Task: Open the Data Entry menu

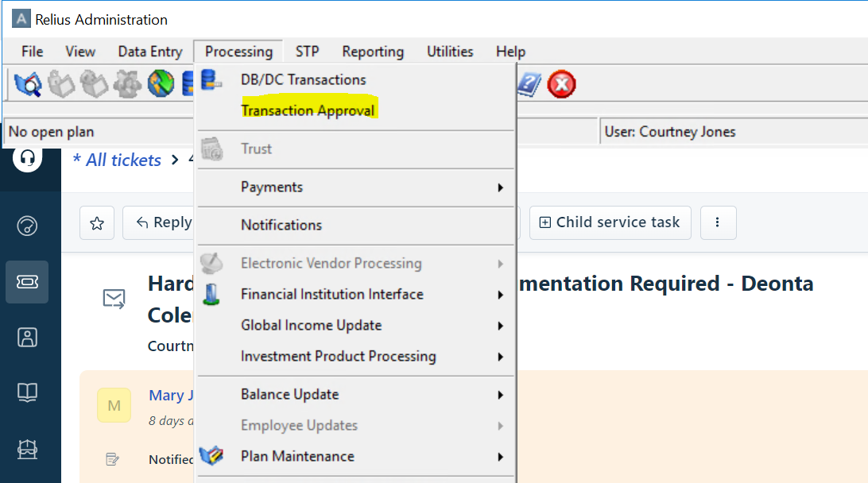Action: tap(150, 52)
